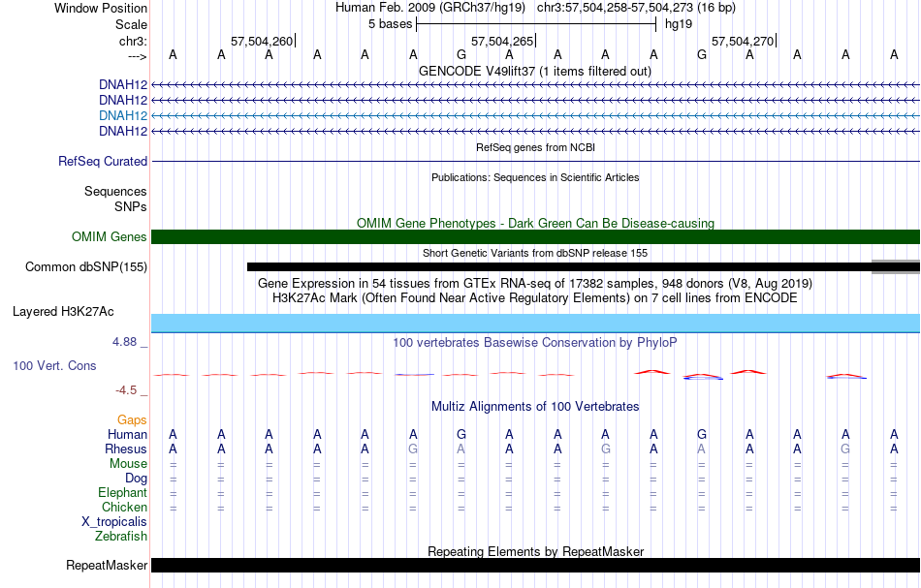Viewport: 921px width, 588px height.
Task: Click the RepeatMasker track label
Action: coord(107,565)
